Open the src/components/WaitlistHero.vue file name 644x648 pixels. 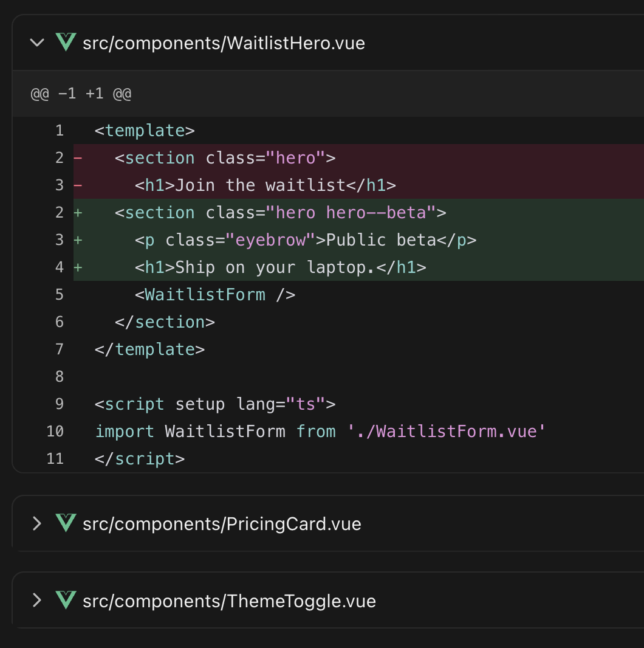(224, 43)
